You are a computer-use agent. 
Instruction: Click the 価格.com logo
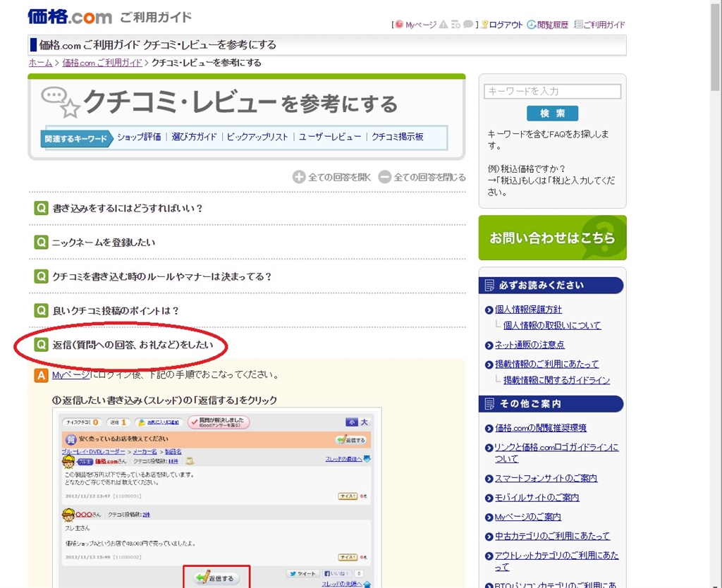[x=70, y=17]
